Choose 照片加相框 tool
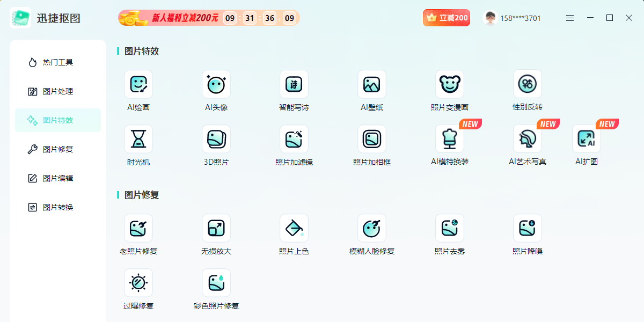The width and height of the screenshot is (644, 322). tap(372, 139)
